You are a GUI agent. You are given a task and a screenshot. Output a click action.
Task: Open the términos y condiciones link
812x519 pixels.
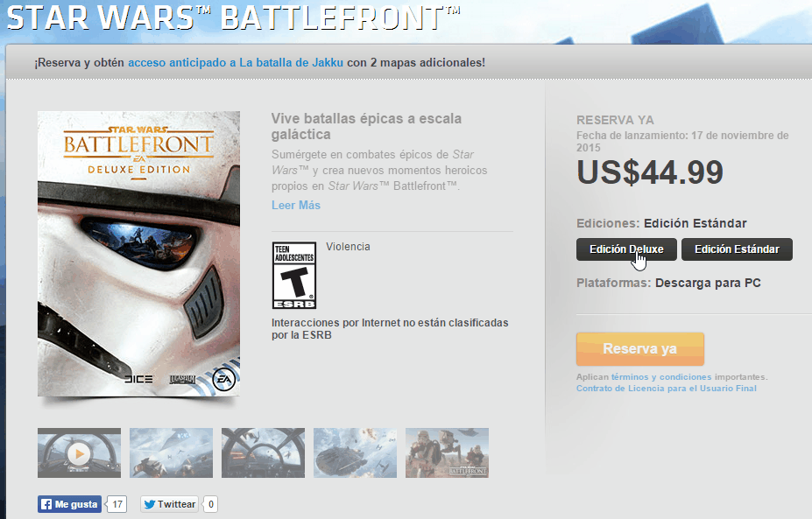click(x=661, y=376)
